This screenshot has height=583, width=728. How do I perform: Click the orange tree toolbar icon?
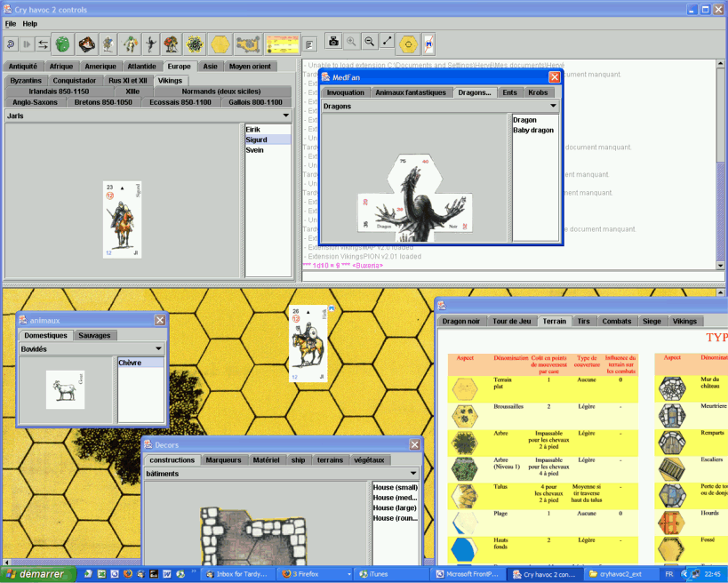172,44
